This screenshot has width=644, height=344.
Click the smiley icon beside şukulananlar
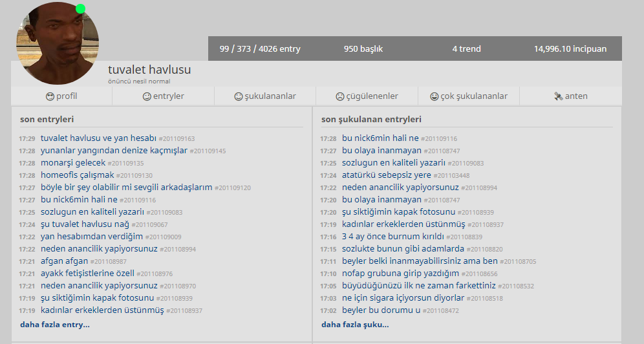239,96
